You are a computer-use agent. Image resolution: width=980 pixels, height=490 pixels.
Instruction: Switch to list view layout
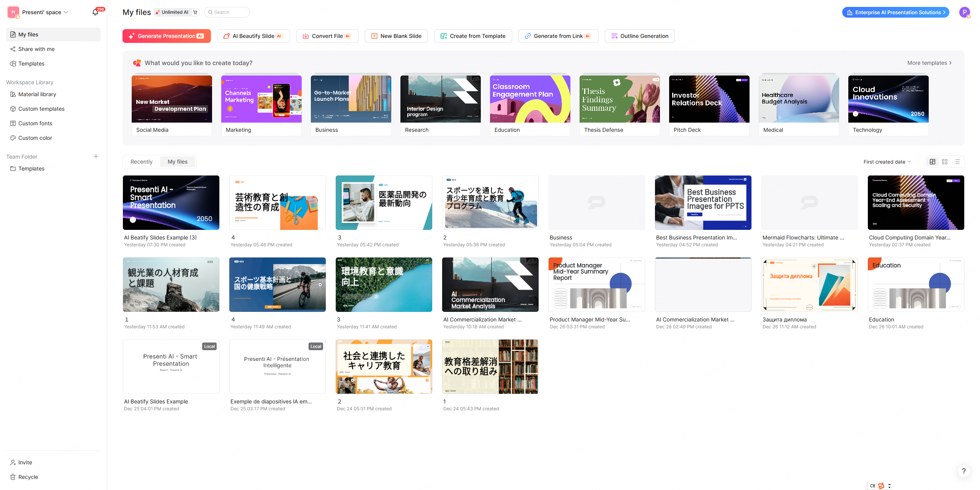click(957, 162)
